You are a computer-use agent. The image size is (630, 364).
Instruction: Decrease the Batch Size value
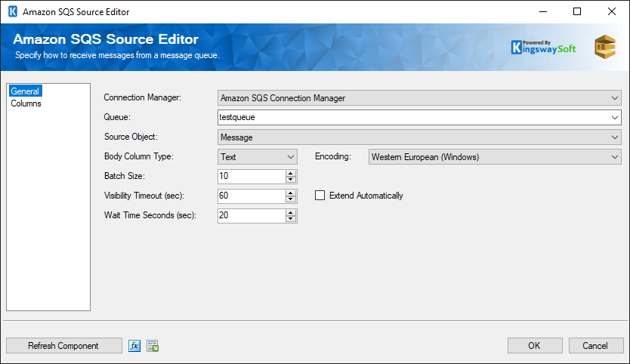[x=291, y=180]
